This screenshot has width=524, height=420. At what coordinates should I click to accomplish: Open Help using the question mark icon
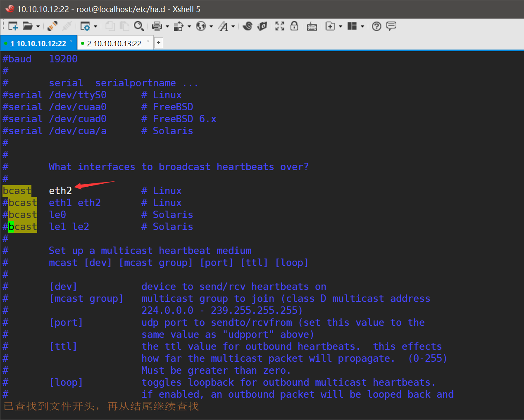[376, 26]
